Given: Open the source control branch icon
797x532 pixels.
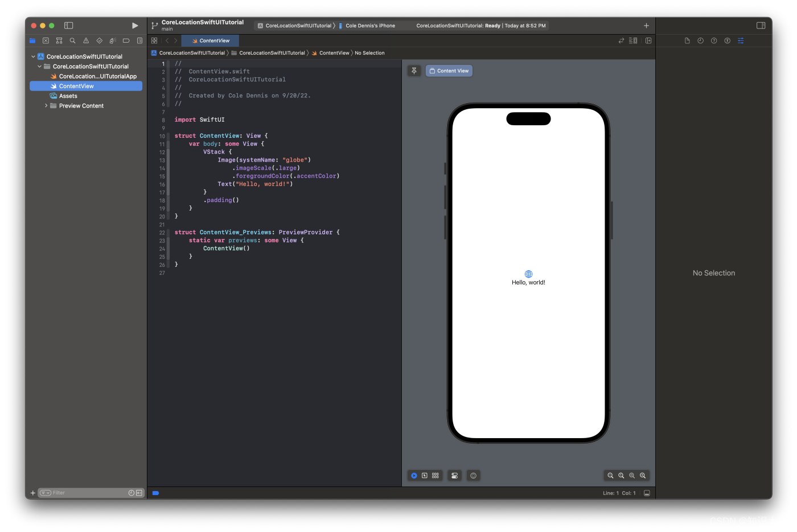Looking at the screenshot, I should click(154, 26).
